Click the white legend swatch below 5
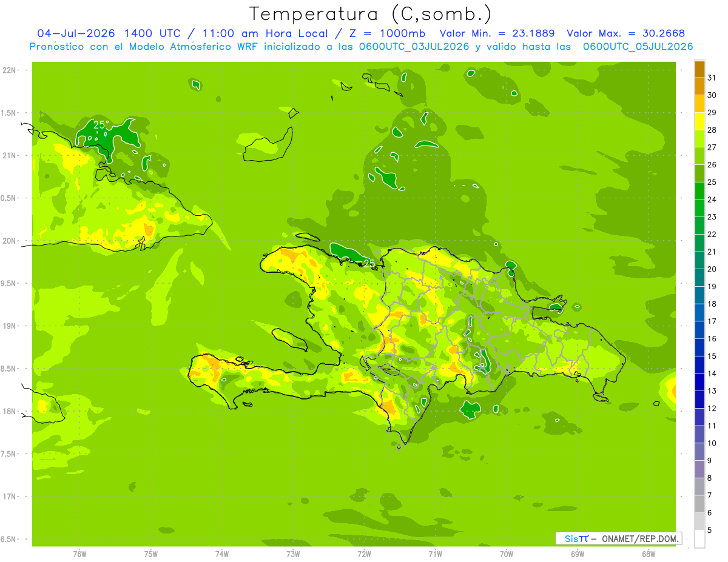This screenshot has width=728, height=562. tap(699, 539)
